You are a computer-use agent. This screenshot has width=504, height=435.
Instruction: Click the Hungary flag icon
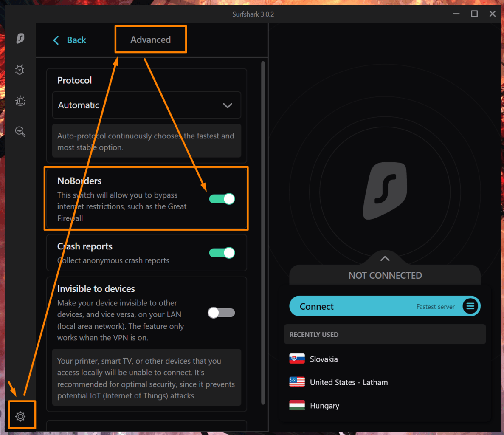pos(297,405)
